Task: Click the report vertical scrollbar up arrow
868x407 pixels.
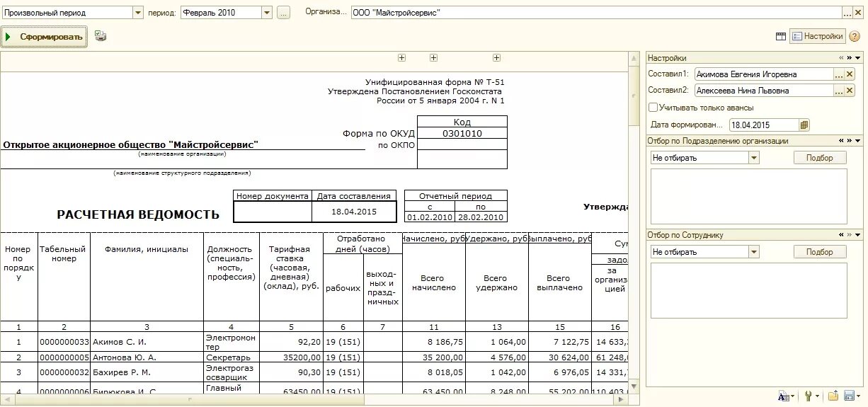Action: click(x=634, y=57)
